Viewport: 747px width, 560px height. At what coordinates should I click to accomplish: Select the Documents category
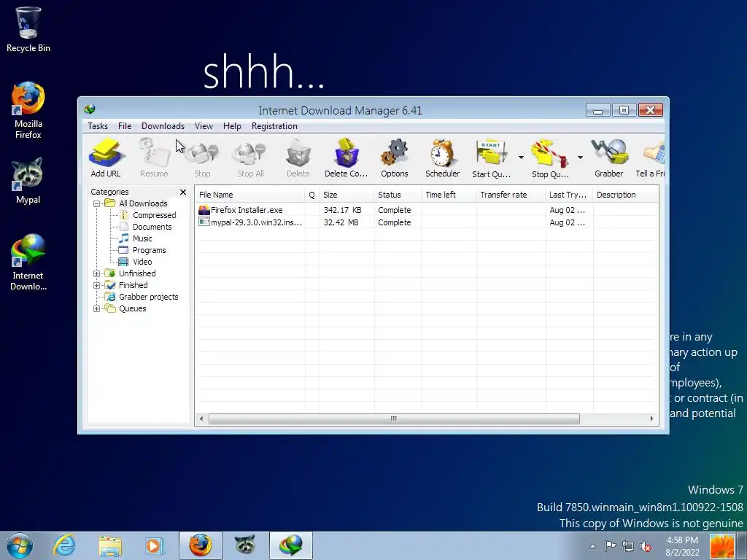pos(152,227)
